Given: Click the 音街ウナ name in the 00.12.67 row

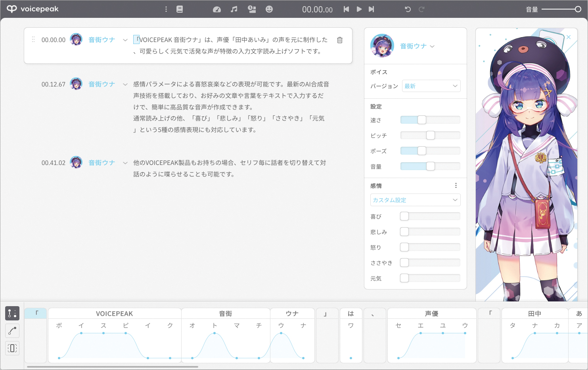Looking at the screenshot, I should (102, 84).
